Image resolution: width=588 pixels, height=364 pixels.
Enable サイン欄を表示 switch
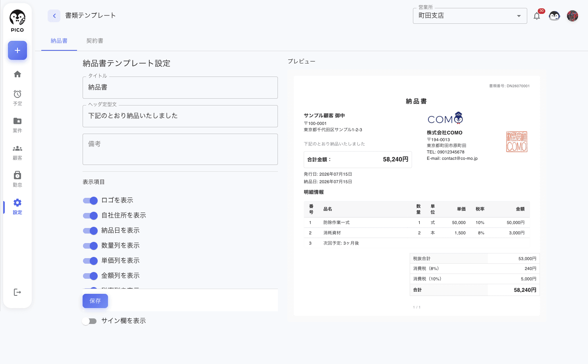89,321
